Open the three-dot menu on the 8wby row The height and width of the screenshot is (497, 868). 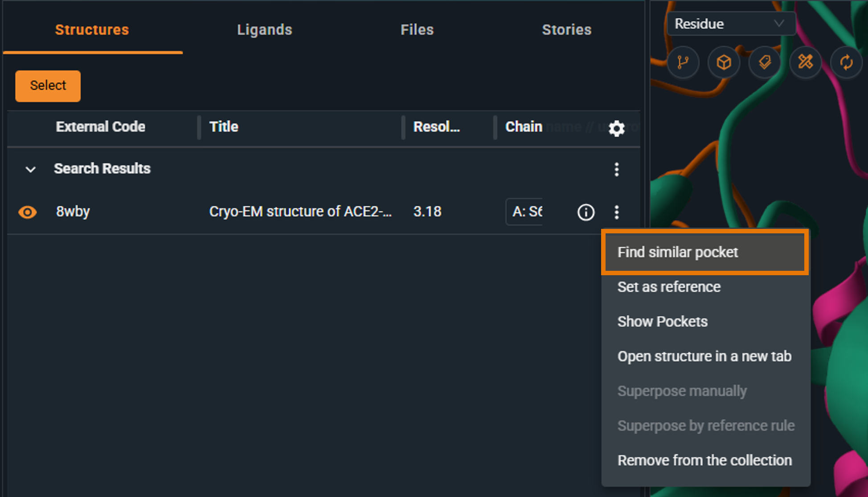pos(617,212)
